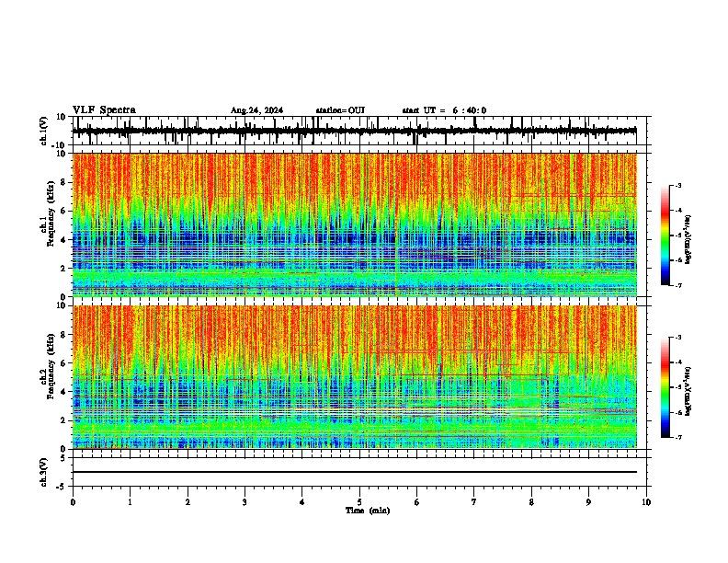
Task: Click time axis tick label '10'
Action: [646, 502]
